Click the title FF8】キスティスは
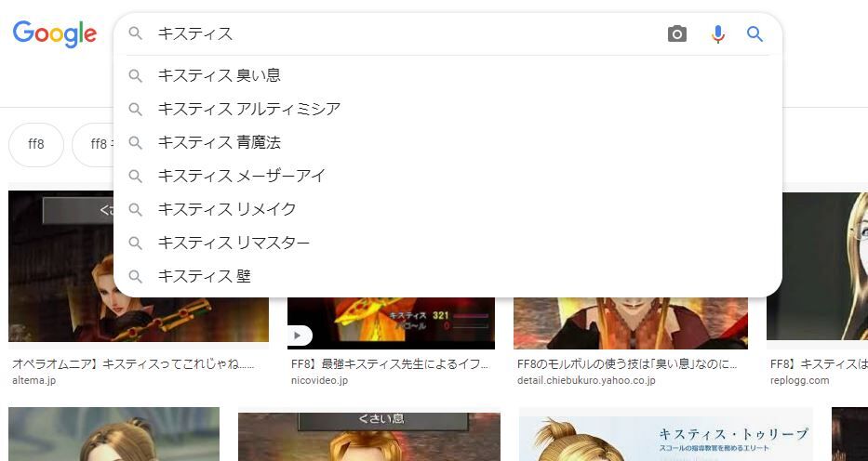The width and height of the screenshot is (868, 461). (820, 364)
